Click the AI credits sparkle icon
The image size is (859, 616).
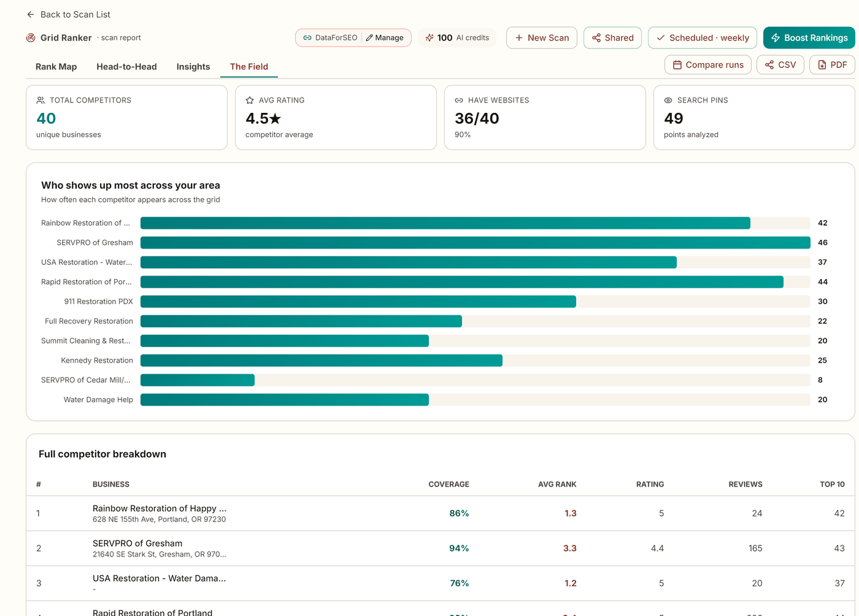tap(429, 38)
